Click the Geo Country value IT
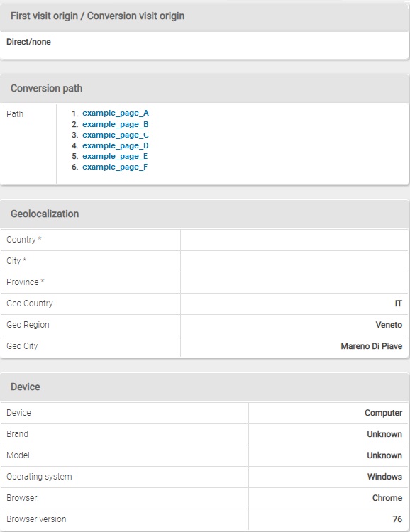 tap(399, 304)
